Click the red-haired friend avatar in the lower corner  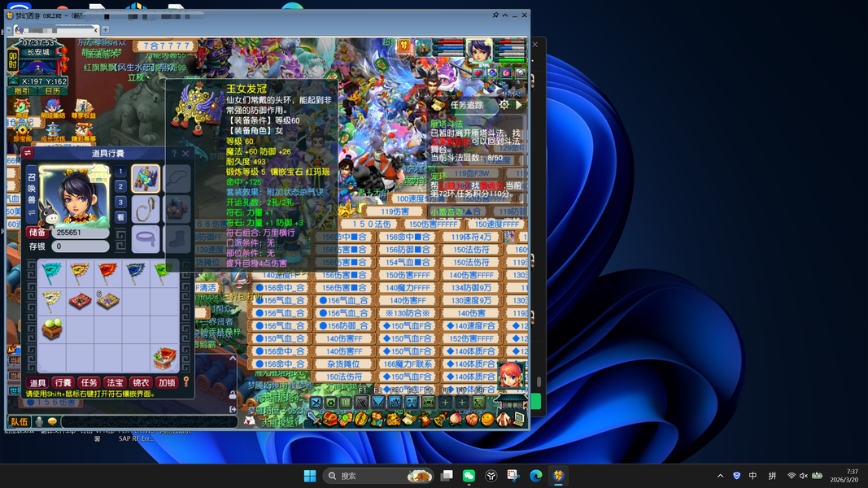pos(512,376)
